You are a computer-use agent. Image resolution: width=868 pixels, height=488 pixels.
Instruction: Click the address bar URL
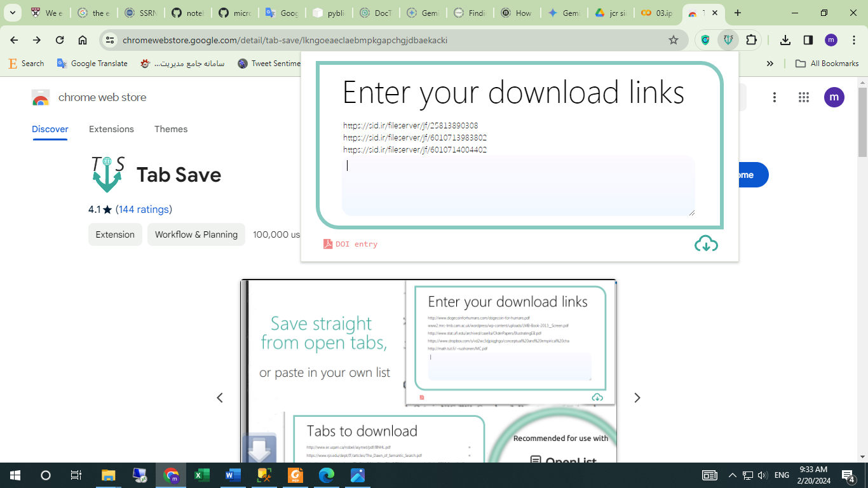[x=285, y=40]
